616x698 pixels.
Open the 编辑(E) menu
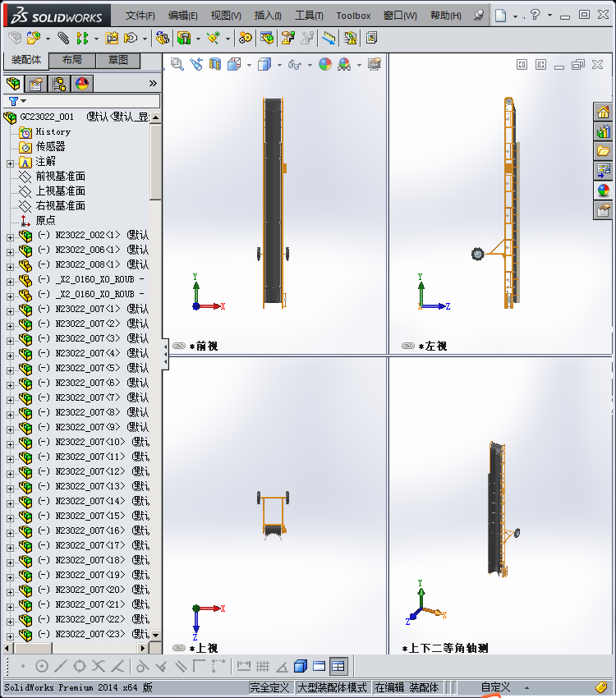click(182, 16)
